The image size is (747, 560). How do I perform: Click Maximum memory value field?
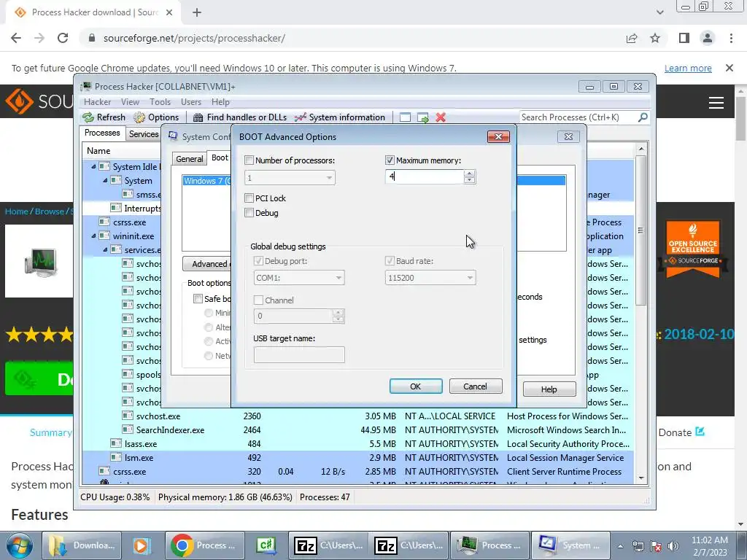(x=425, y=176)
